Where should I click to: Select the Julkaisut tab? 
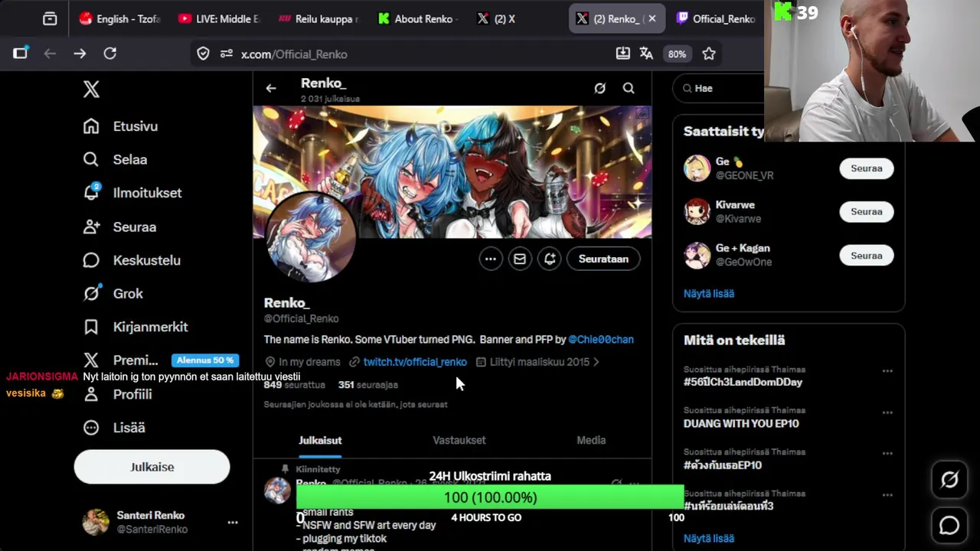pos(320,440)
